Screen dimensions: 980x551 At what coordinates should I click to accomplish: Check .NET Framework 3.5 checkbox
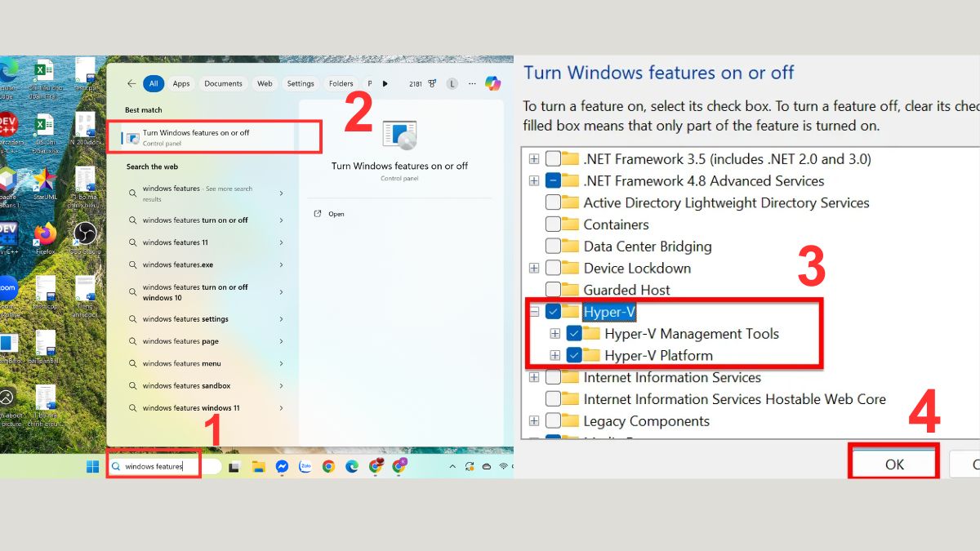point(553,159)
